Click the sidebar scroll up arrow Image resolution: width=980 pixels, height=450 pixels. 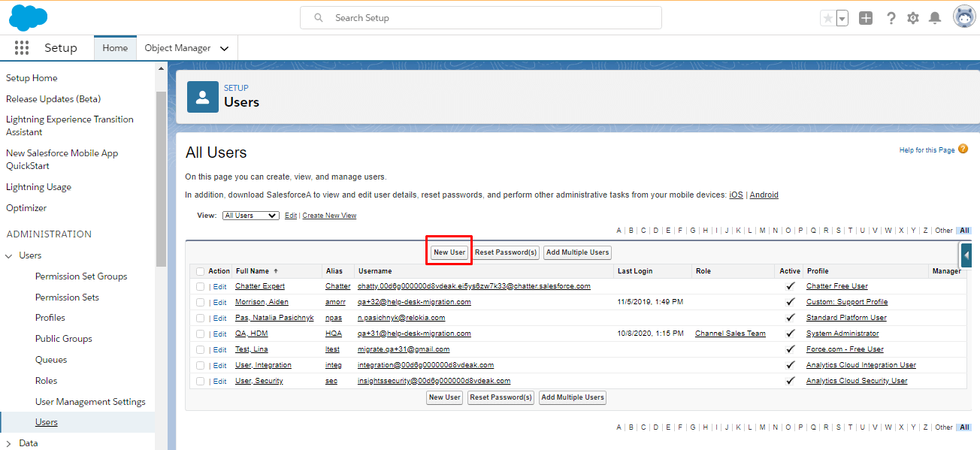161,68
